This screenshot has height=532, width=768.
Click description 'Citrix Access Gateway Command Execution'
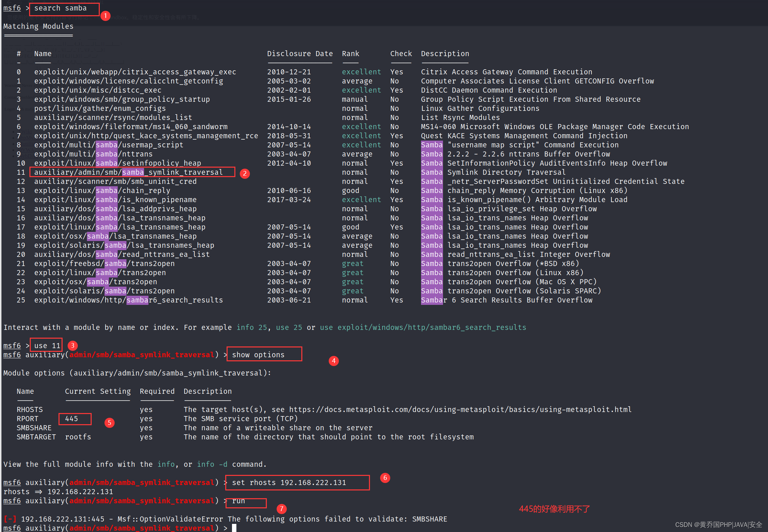[507, 72]
